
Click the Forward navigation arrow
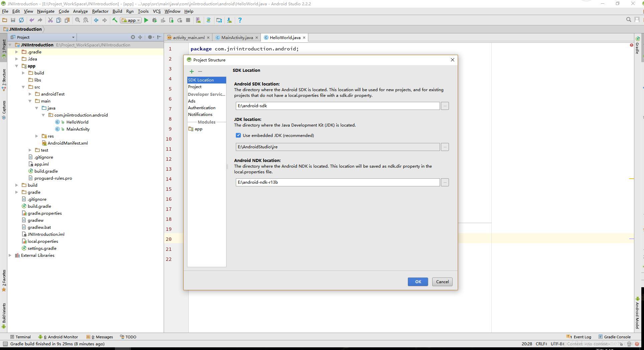coord(105,20)
